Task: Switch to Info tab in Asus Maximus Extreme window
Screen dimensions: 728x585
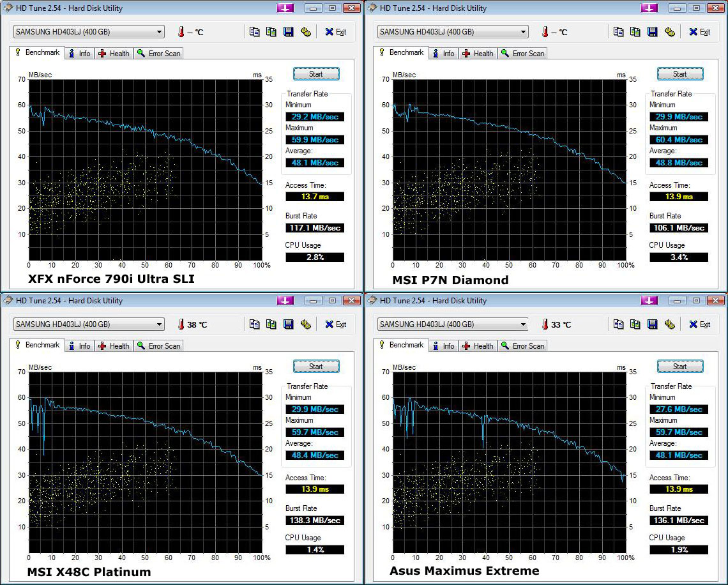Action: point(444,346)
